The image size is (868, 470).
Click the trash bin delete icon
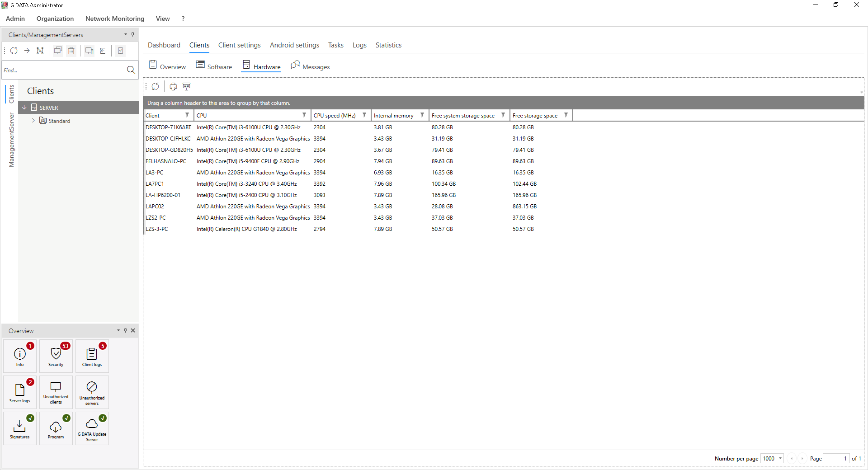(71, 51)
